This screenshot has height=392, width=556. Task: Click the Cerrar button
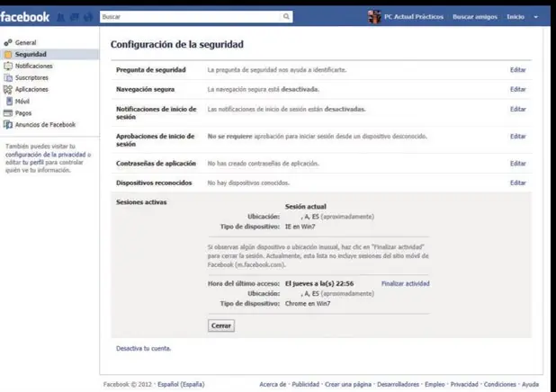221,325
